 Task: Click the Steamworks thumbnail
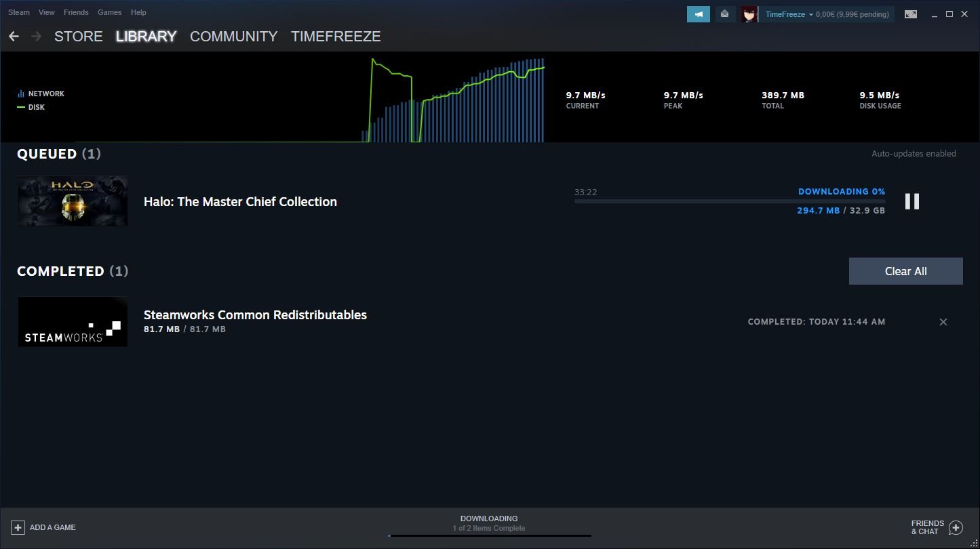(73, 322)
